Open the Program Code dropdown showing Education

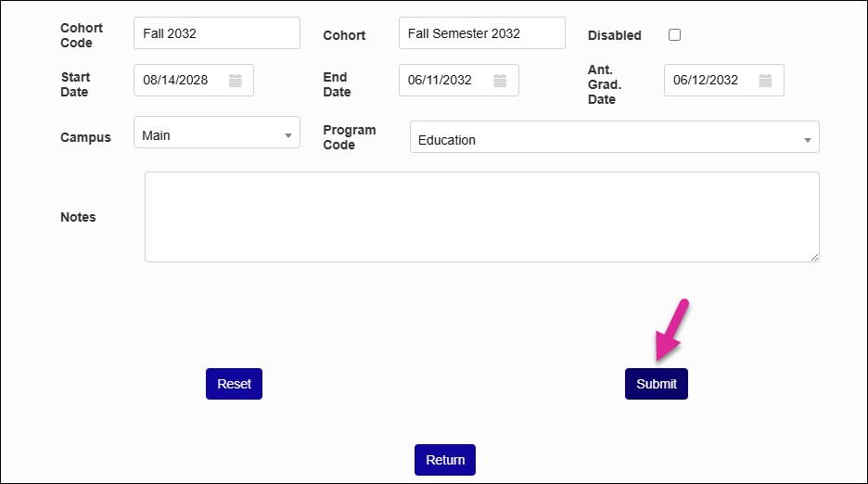(x=615, y=137)
